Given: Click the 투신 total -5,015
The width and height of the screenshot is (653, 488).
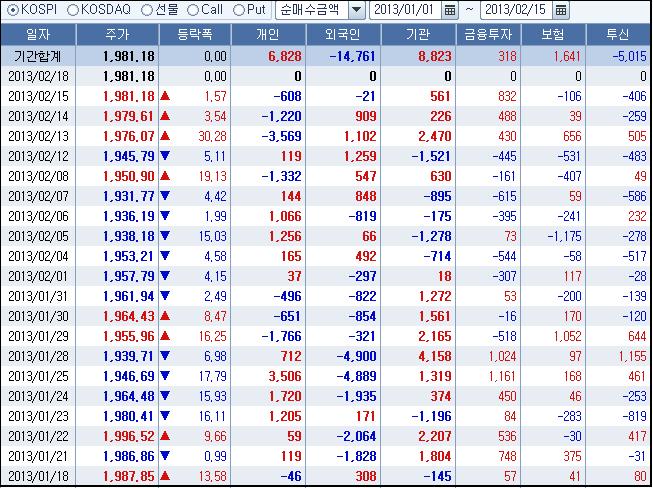Looking at the screenshot, I should click(629, 57).
